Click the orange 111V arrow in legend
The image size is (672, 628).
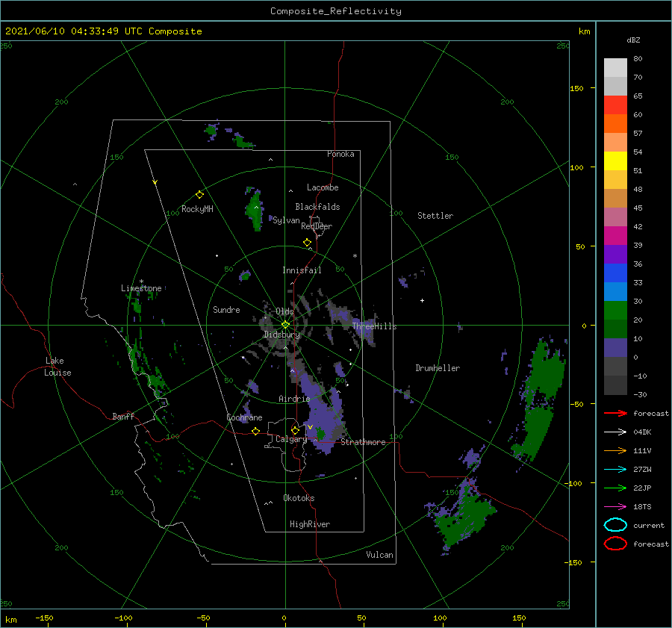[615, 450]
